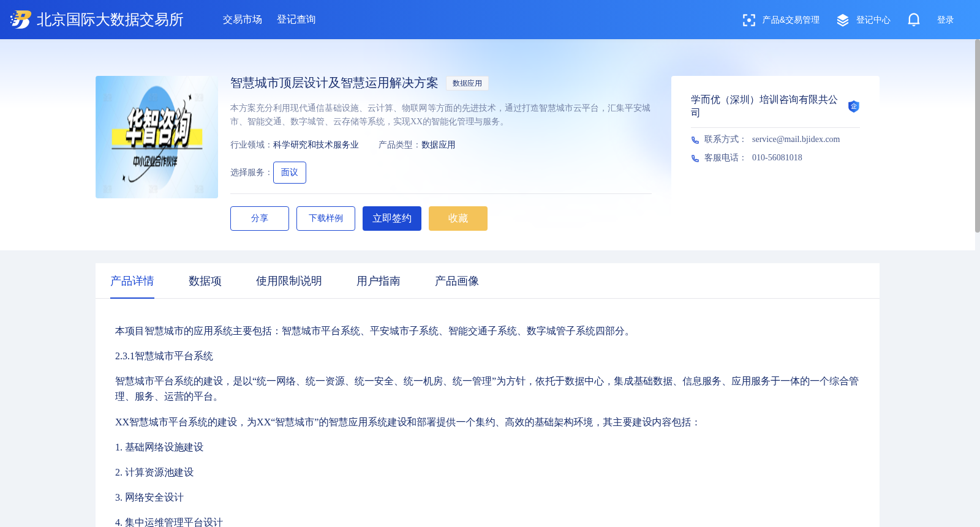Click the registration center layers icon

click(x=843, y=20)
